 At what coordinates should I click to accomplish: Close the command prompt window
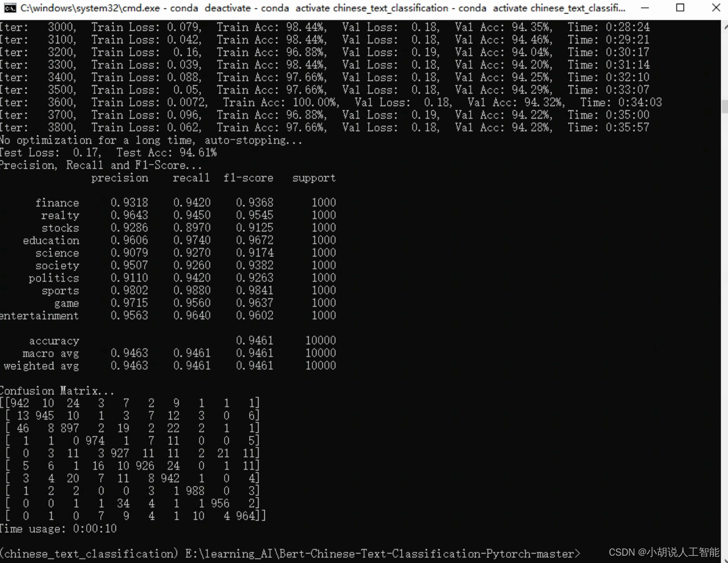click(716, 8)
